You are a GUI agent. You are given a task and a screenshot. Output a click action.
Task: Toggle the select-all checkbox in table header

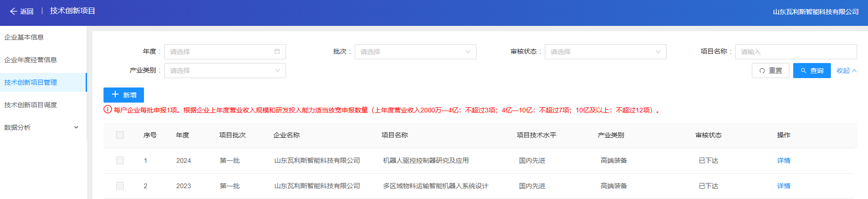pyautogui.click(x=120, y=135)
